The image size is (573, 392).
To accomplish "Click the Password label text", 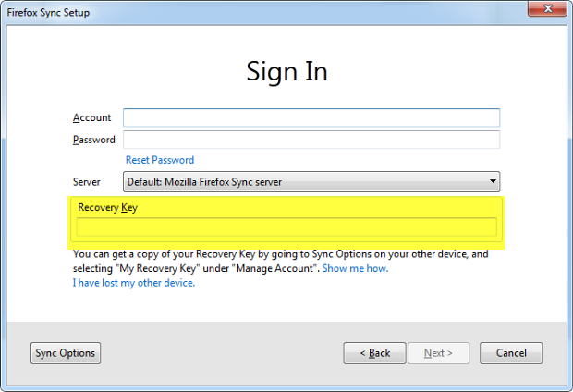I will pos(94,140).
